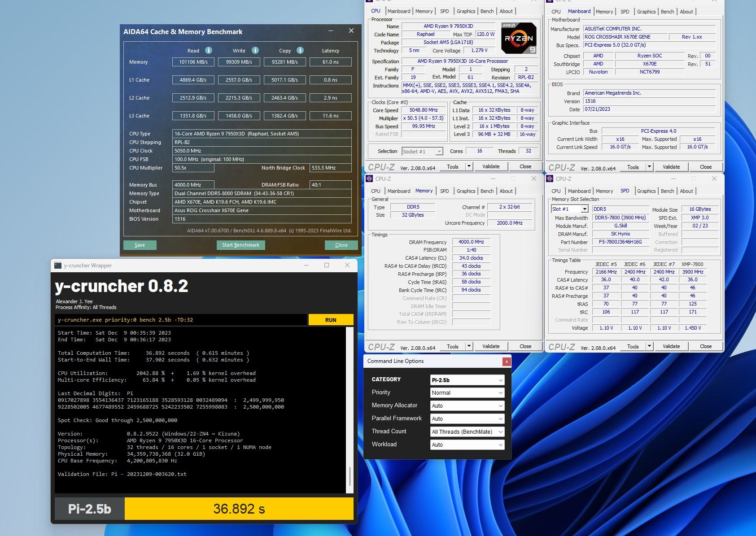Screen dimensions: 756x536
Task: Click the Copy info icon in AIDA64
Action: [x=300, y=50]
